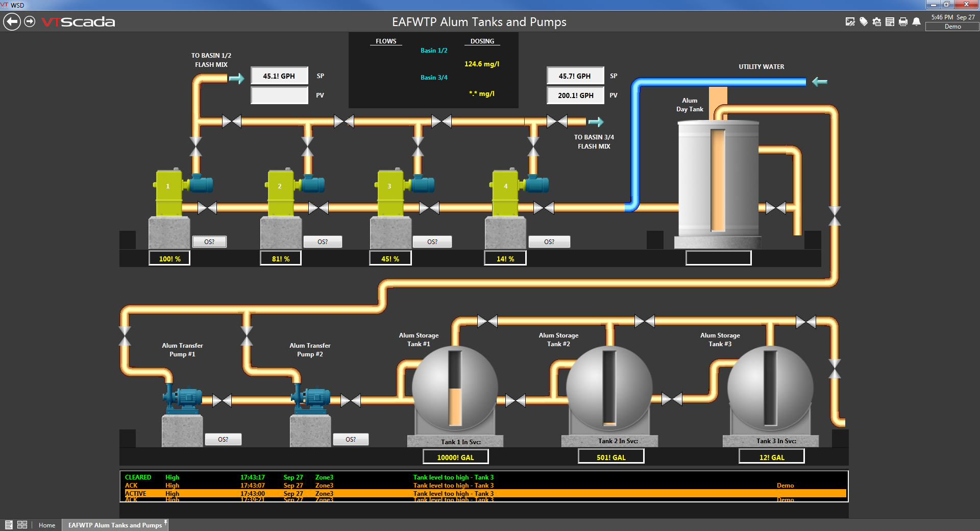
Task: Unpin the EAFWTP Alum Tanks and Pumps tab
Action: pos(165,522)
